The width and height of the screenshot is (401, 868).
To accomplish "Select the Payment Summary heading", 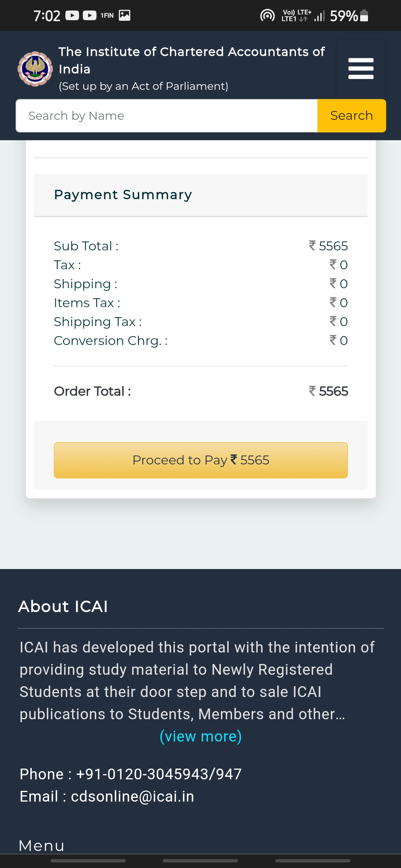I will coord(123,195).
